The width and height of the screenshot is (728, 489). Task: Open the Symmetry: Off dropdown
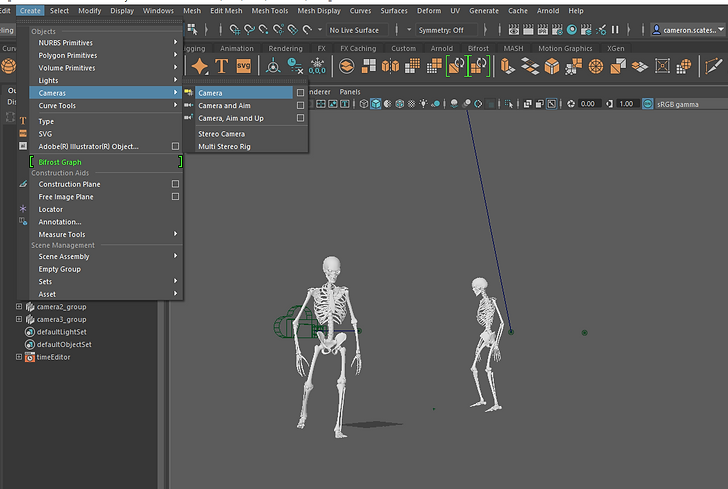click(x=445, y=30)
